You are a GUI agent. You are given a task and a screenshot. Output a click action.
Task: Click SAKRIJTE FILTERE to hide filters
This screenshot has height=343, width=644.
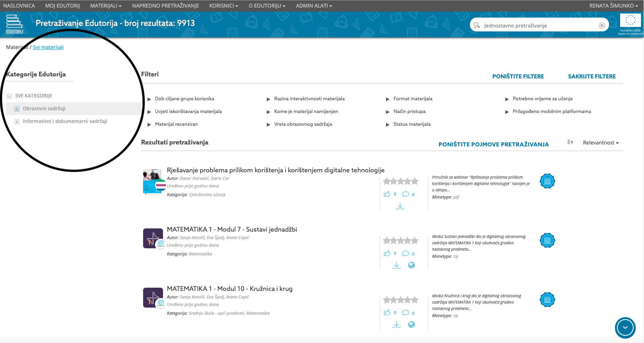(x=592, y=76)
